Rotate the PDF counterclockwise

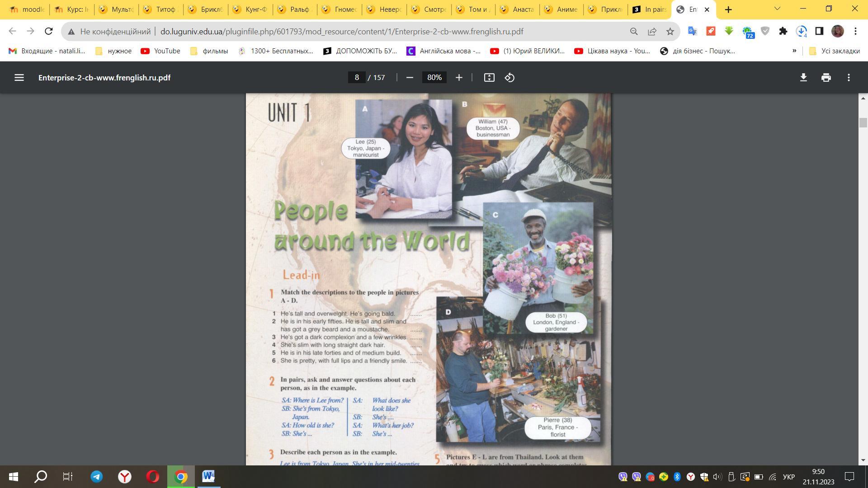[509, 78]
